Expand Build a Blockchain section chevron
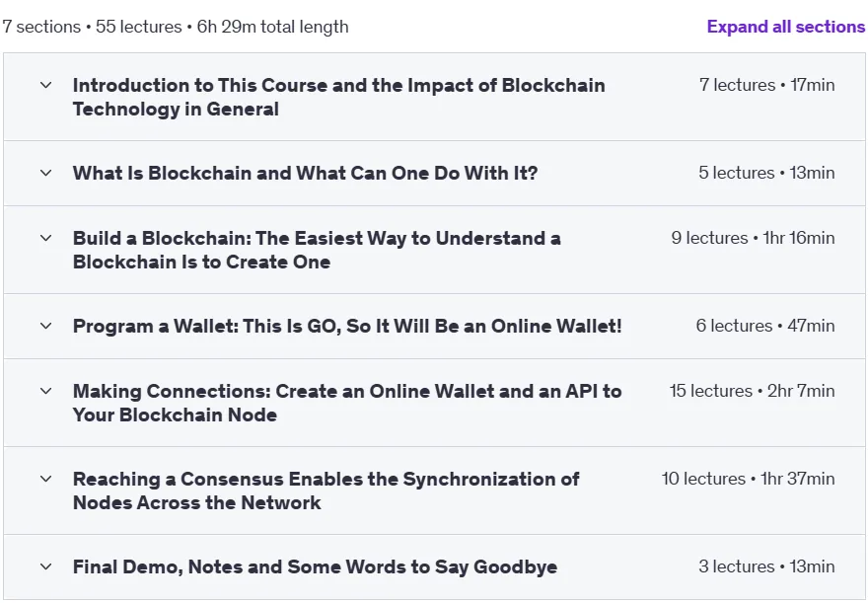The height and width of the screenshot is (603, 868). tap(46, 238)
